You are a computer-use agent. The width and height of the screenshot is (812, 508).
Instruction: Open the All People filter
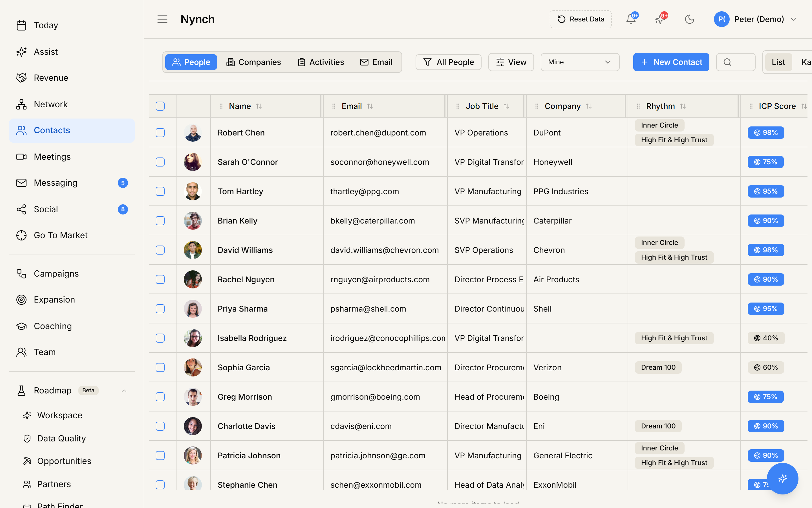(x=448, y=62)
